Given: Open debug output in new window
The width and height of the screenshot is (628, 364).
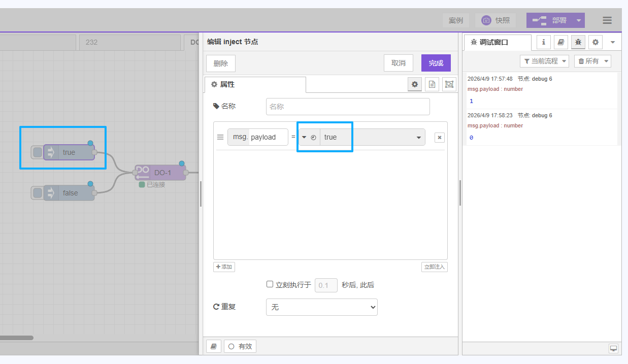Looking at the screenshot, I should pyautogui.click(x=613, y=348).
